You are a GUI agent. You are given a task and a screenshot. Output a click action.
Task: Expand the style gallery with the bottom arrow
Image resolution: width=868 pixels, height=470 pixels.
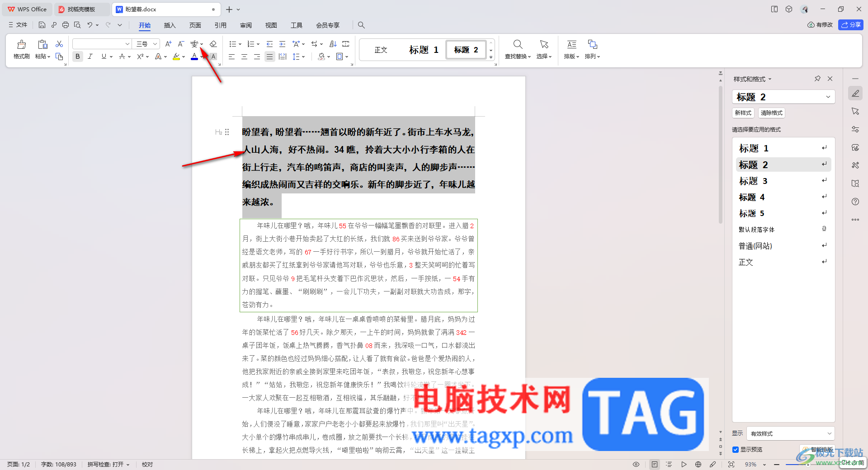coord(491,57)
